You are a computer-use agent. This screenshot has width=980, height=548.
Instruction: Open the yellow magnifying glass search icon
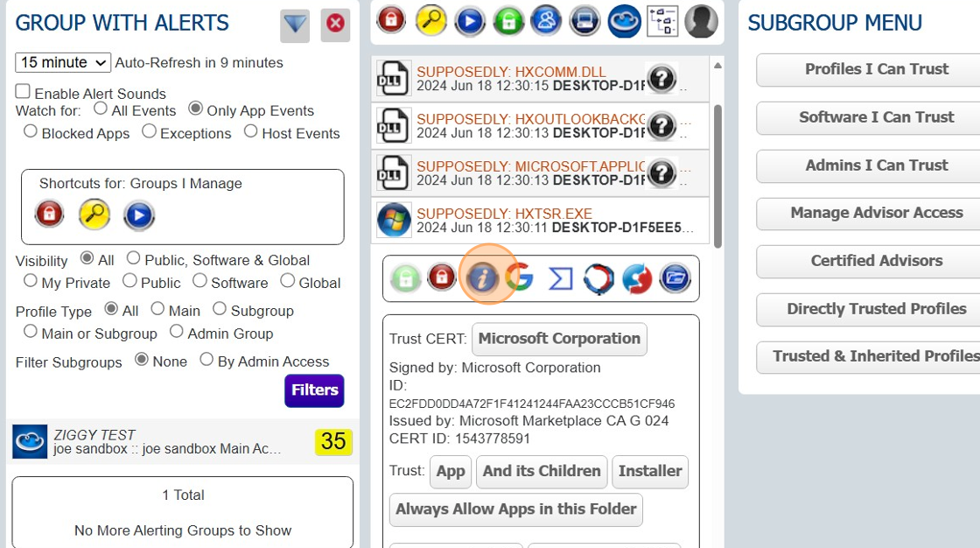point(430,21)
